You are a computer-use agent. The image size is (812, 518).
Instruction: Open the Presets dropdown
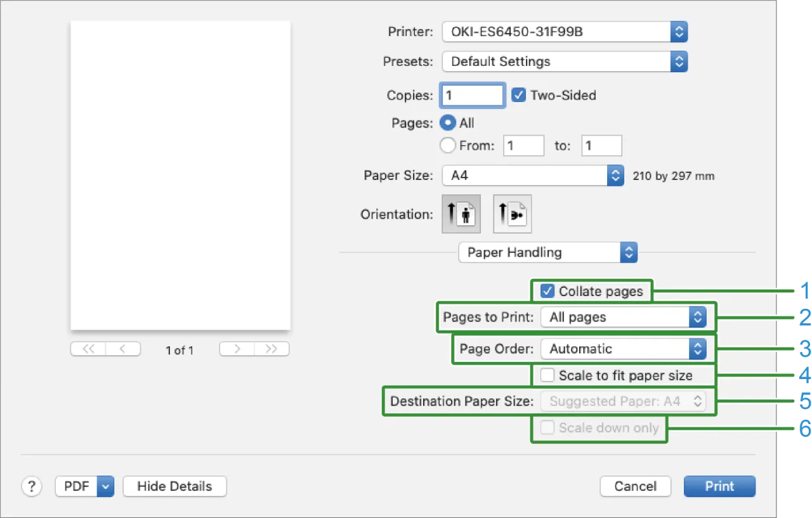(x=565, y=62)
